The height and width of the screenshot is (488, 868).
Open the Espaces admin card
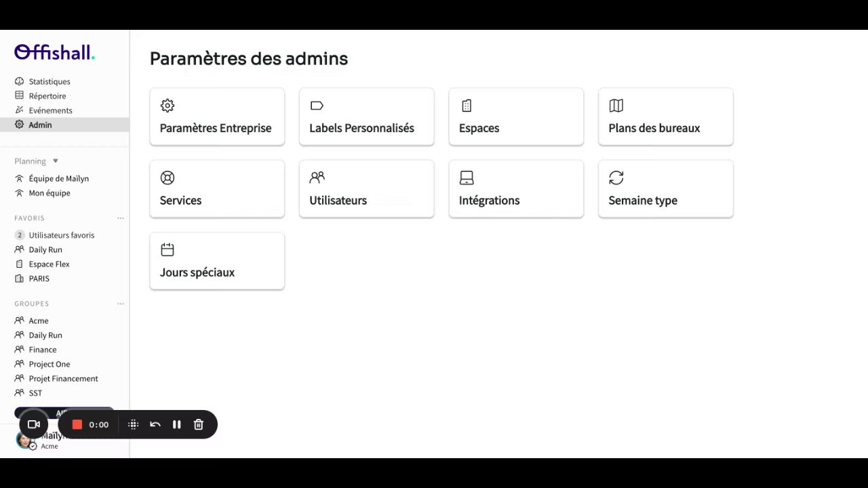click(x=515, y=117)
